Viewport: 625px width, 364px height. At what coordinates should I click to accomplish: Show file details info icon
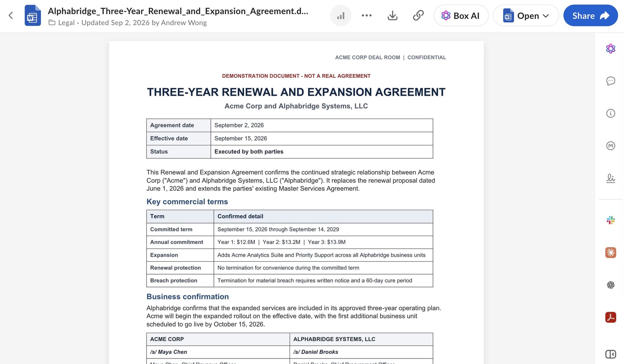pyautogui.click(x=610, y=113)
